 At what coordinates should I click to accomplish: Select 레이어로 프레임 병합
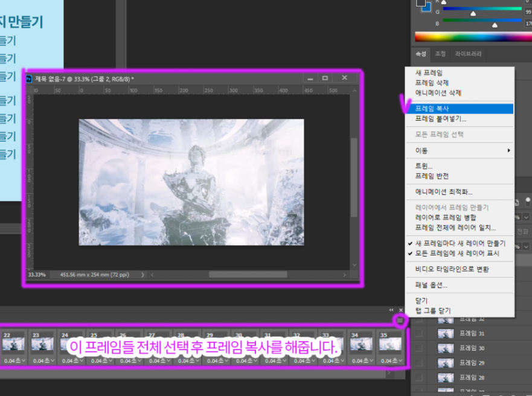(x=446, y=217)
